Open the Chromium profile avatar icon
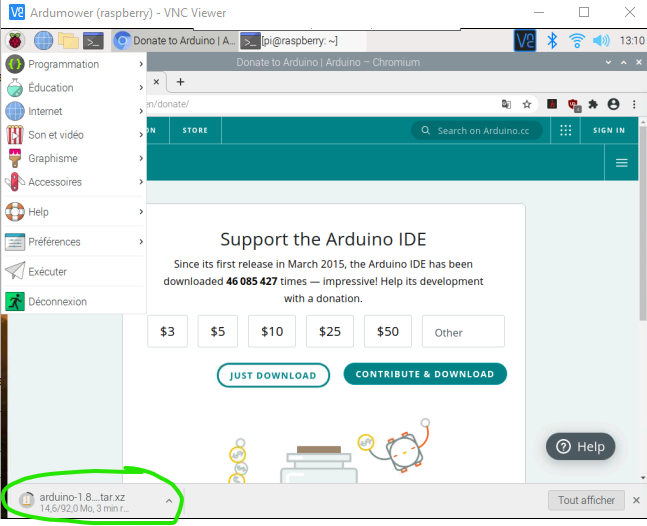The height and width of the screenshot is (526, 647). [x=614, y=104]
